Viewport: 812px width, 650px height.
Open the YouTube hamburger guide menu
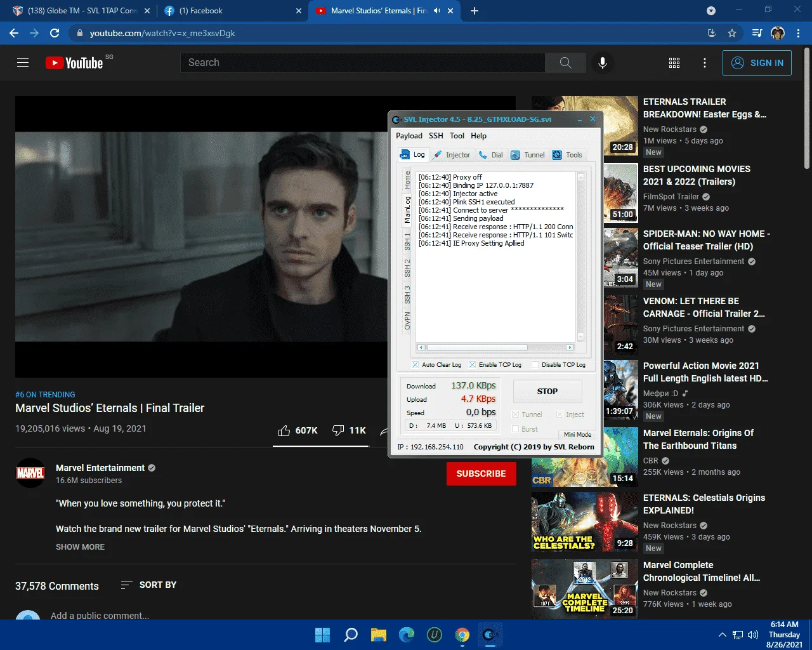pyautogui.click(x=23, y=63)
